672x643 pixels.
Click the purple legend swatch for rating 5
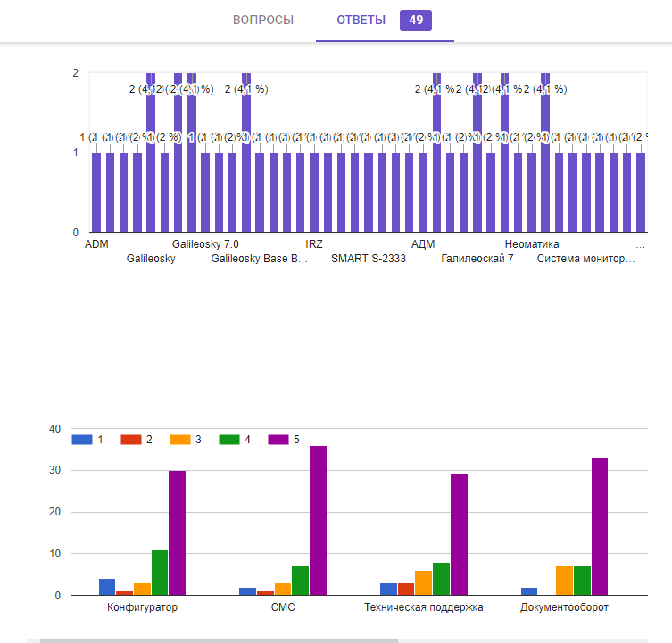279,440
